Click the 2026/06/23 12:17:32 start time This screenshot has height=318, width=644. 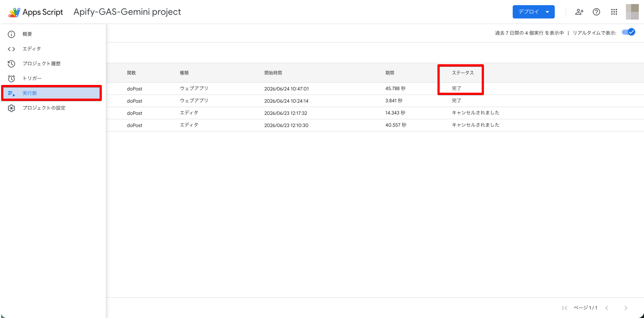tap(285, 113)
